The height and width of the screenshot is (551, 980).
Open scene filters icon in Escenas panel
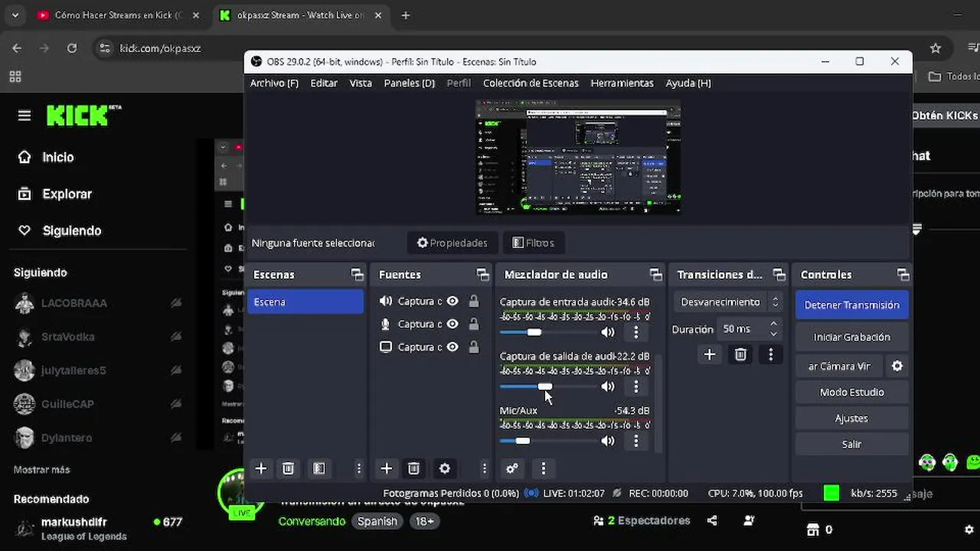[x=319, y=468]
